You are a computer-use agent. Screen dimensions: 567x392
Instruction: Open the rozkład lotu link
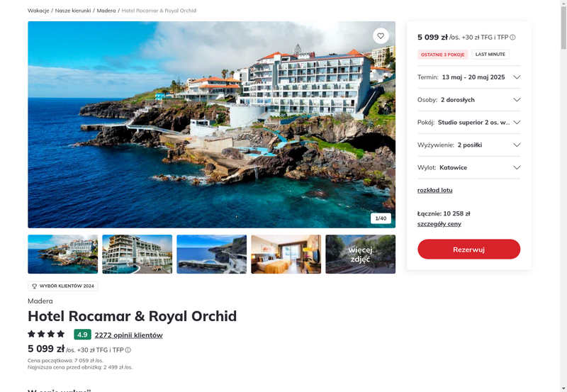[434, 190]
